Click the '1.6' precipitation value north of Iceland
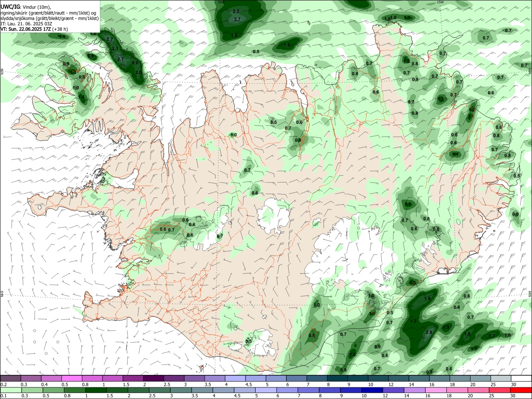Viewport: 532px width, 399px height. 287,45
